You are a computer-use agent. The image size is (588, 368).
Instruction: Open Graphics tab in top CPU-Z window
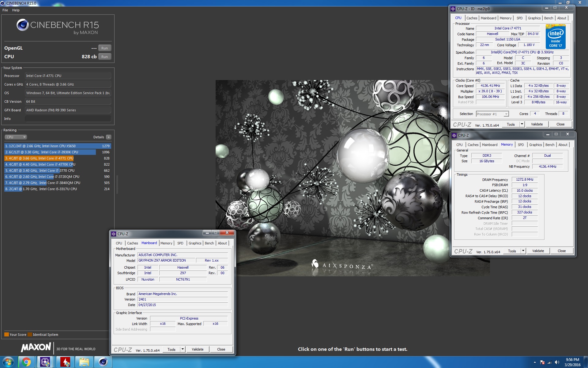(534, 18)
